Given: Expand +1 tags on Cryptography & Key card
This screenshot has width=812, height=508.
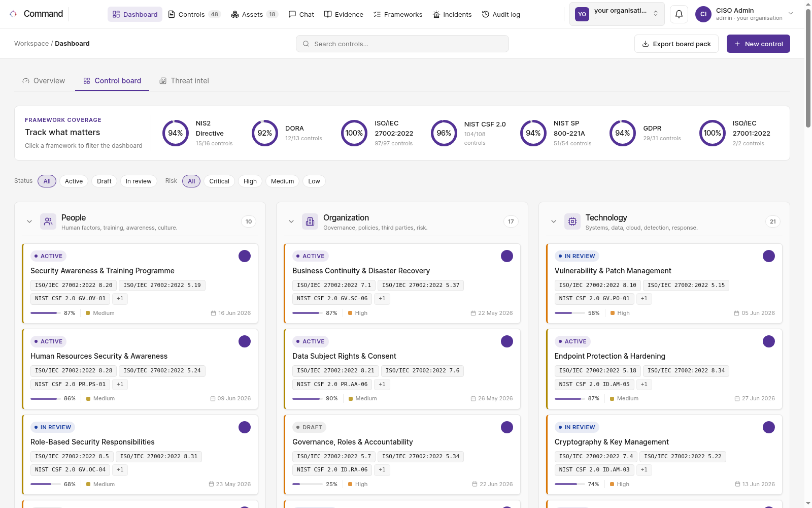Looking at the screenshot, I should click(644, 470).
